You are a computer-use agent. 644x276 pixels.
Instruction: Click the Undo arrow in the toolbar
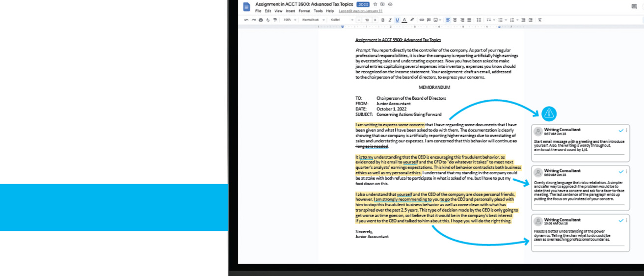pyautogui.click(x=246, y=20)
